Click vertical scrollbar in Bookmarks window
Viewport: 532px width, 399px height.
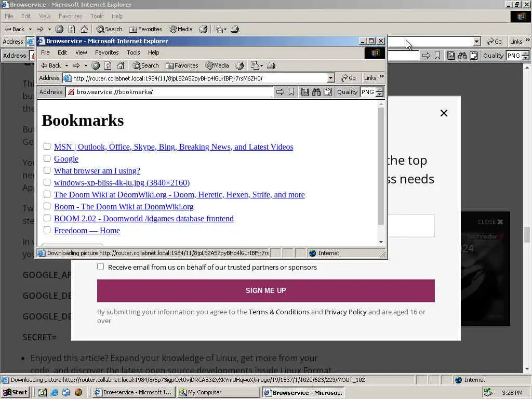pyautogui.click(x=381, y=166)
